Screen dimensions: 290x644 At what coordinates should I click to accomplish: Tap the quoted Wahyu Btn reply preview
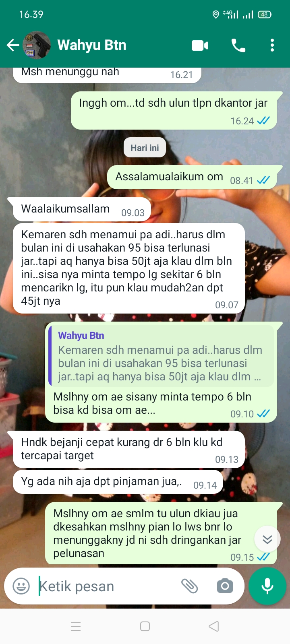point(161,356)
